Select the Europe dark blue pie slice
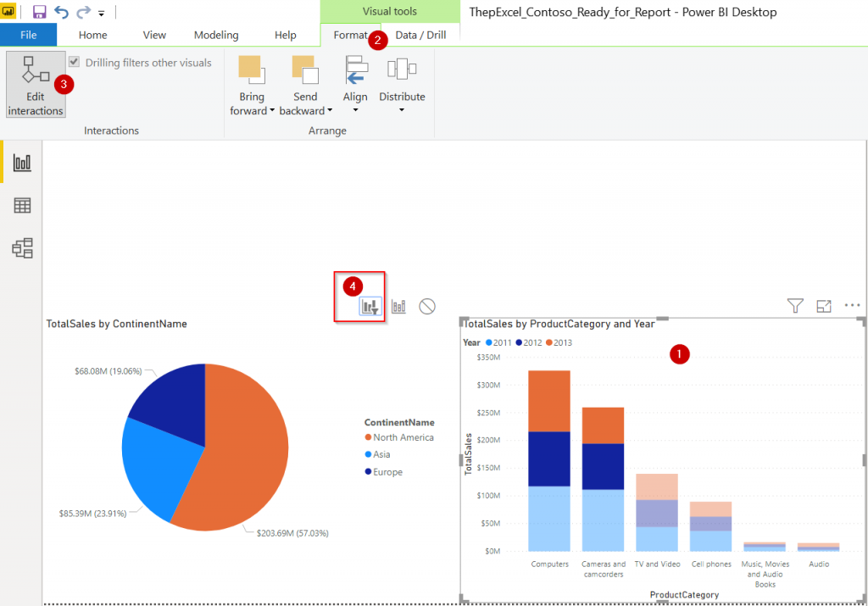This screenshot has height=606, width=868. [x=175, y=401]
